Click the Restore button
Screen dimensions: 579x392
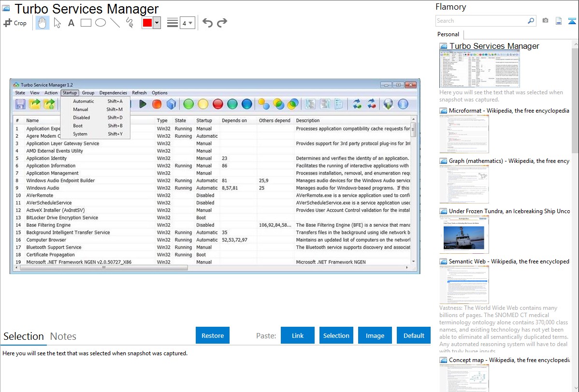[x=213, y=335]
